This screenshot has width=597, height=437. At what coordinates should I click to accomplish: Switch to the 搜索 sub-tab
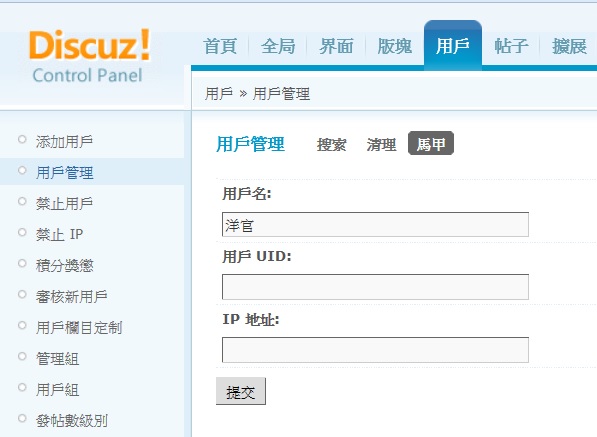click(332, 145)
